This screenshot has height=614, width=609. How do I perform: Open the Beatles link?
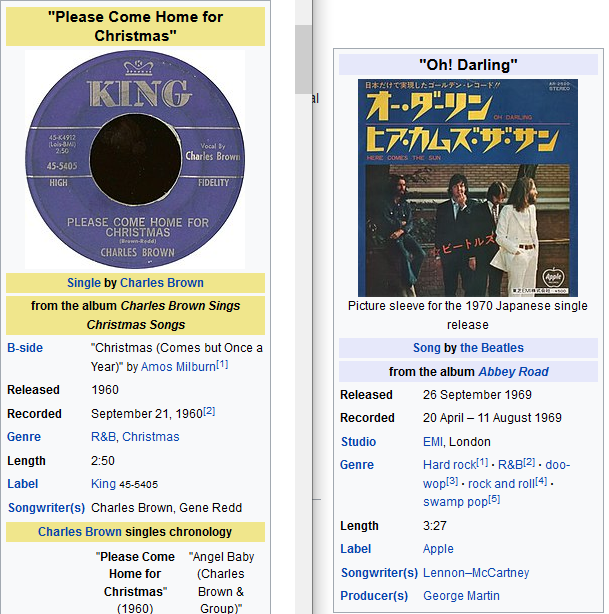click(492, 348)
